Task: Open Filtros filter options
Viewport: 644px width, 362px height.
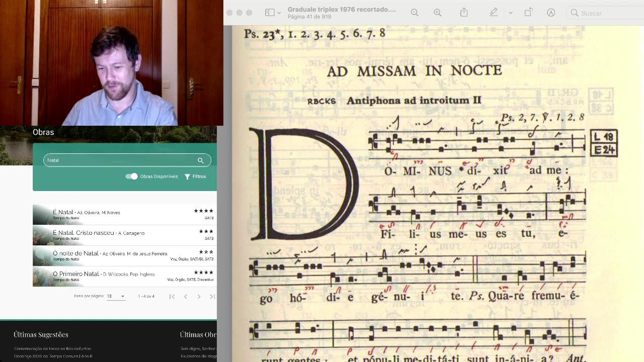Action: tap(195, 176)
